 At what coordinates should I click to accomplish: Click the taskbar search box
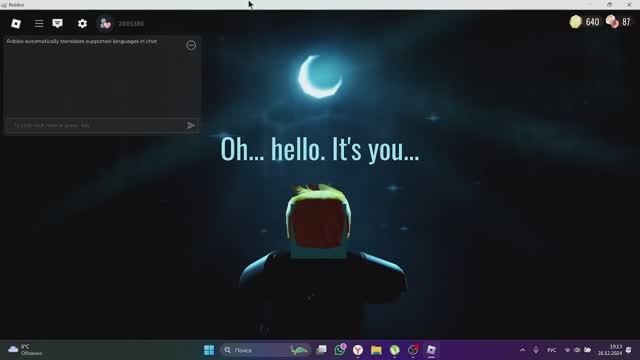[266, 350]
